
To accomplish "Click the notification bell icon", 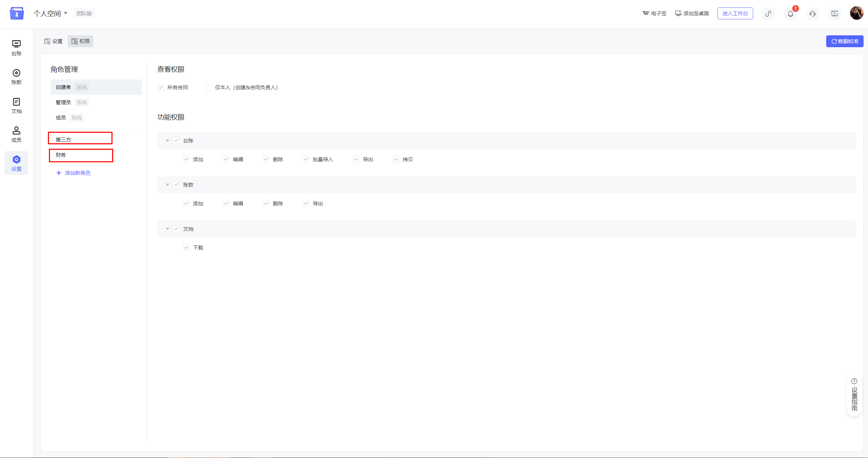I will pyautogui.click(x=791, y=14).
